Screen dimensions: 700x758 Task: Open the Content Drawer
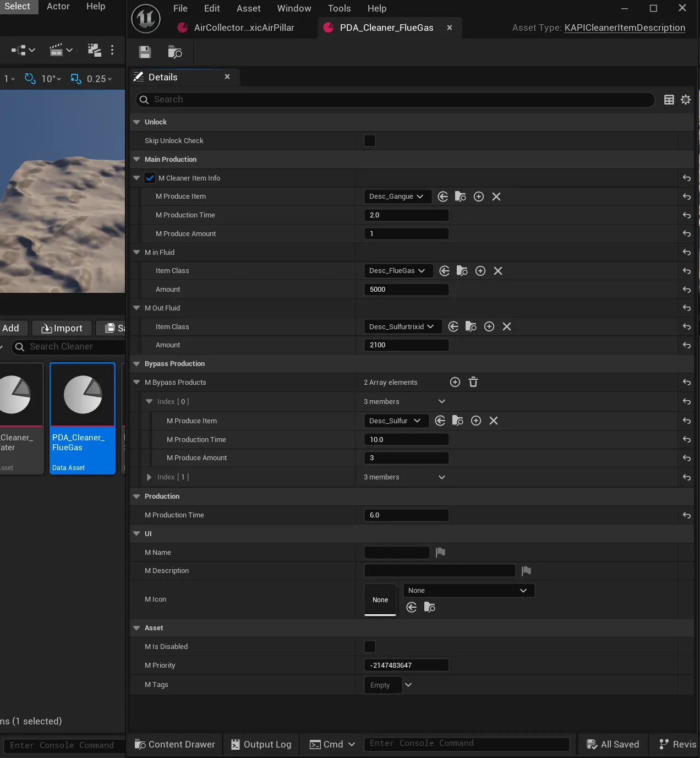pos(175,744)
